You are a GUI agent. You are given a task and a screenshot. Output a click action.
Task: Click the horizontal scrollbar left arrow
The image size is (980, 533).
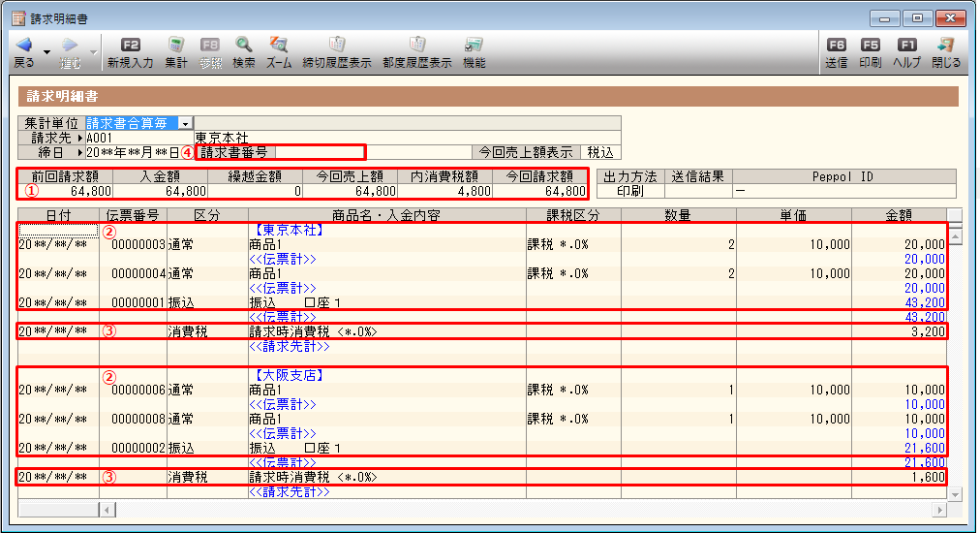[107, 510]
